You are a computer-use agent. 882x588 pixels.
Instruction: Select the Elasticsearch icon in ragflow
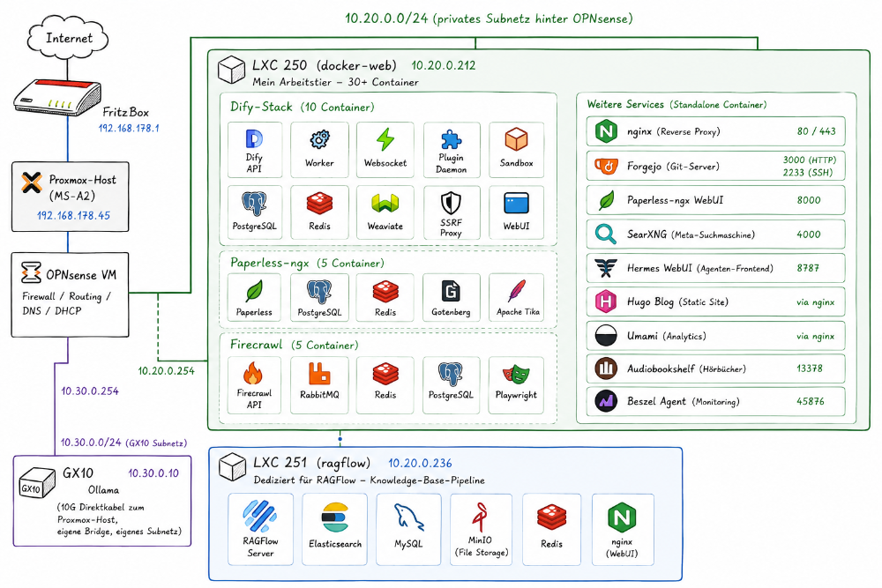(x=334, y=517)
